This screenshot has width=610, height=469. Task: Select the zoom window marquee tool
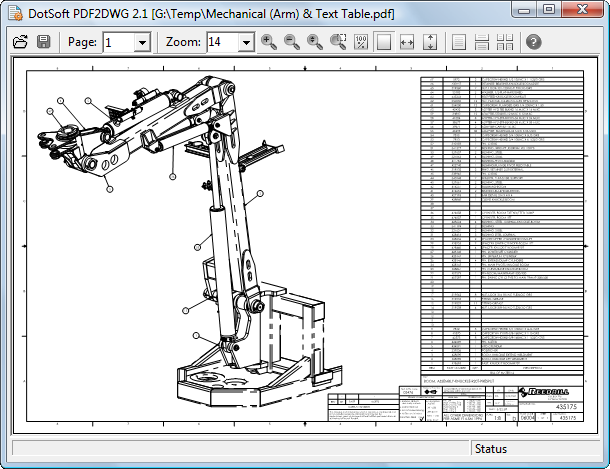(338, 42)
